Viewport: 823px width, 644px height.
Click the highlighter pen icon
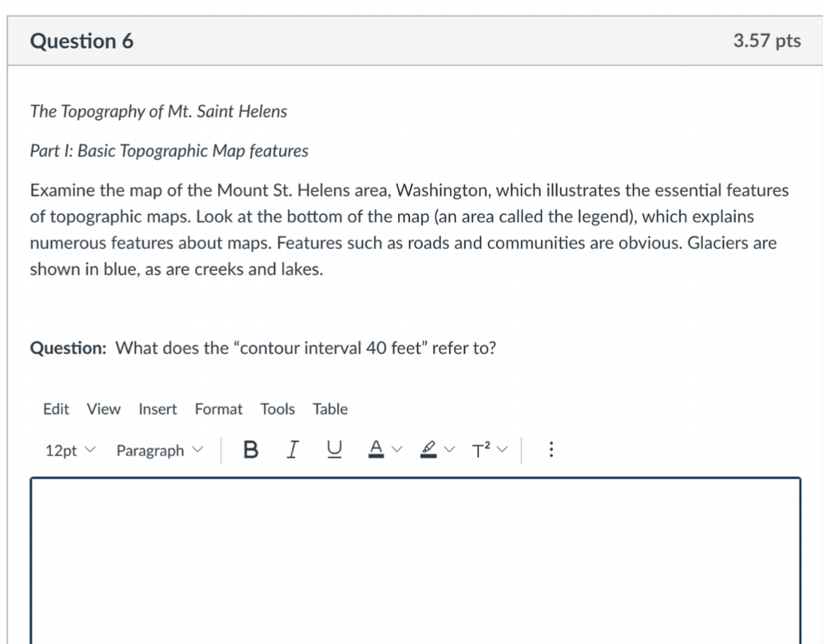pos(428,449)
